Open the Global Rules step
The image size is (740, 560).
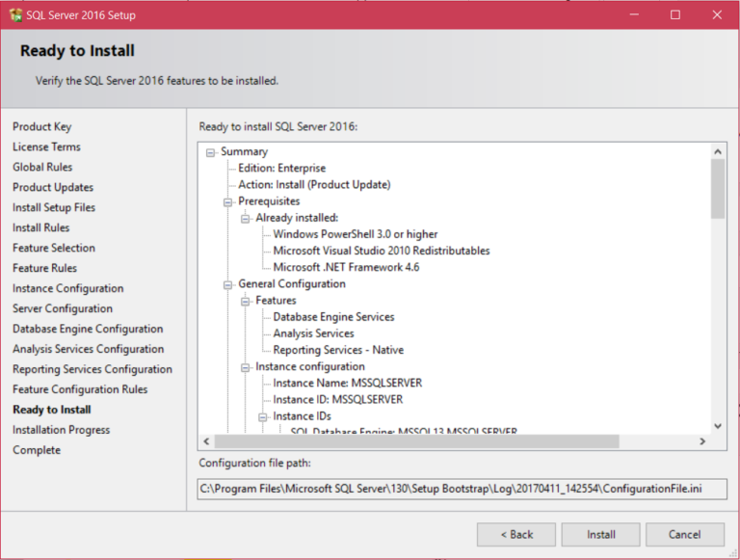(x=42, y=167)
